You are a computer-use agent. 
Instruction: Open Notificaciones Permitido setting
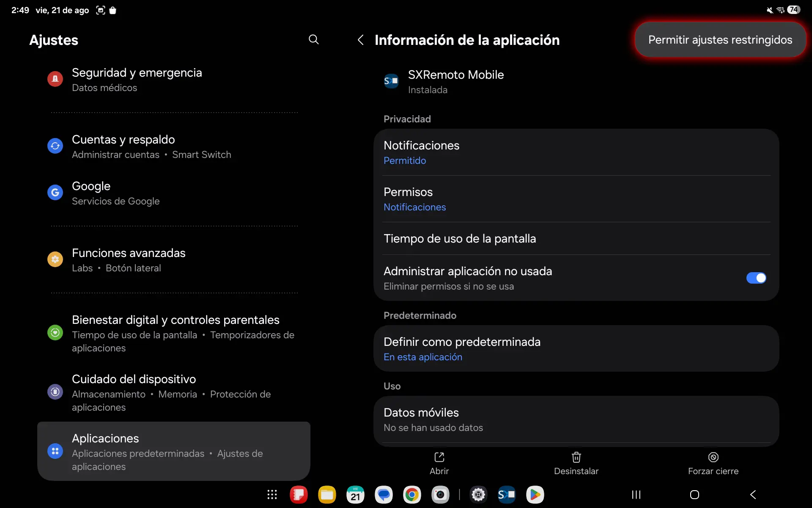(x=576, y=152)
